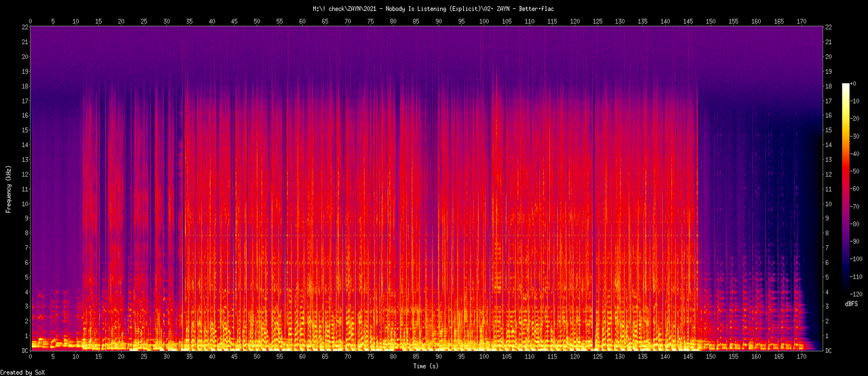Screen dimensions: 868x376
Task: Click the 'dBFS' colorbar unit label
Action: coord(851,305)
